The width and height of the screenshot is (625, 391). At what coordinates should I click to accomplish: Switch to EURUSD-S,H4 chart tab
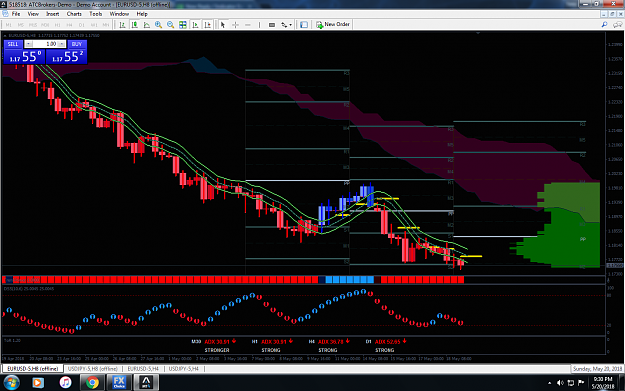[x=143, y=369]
